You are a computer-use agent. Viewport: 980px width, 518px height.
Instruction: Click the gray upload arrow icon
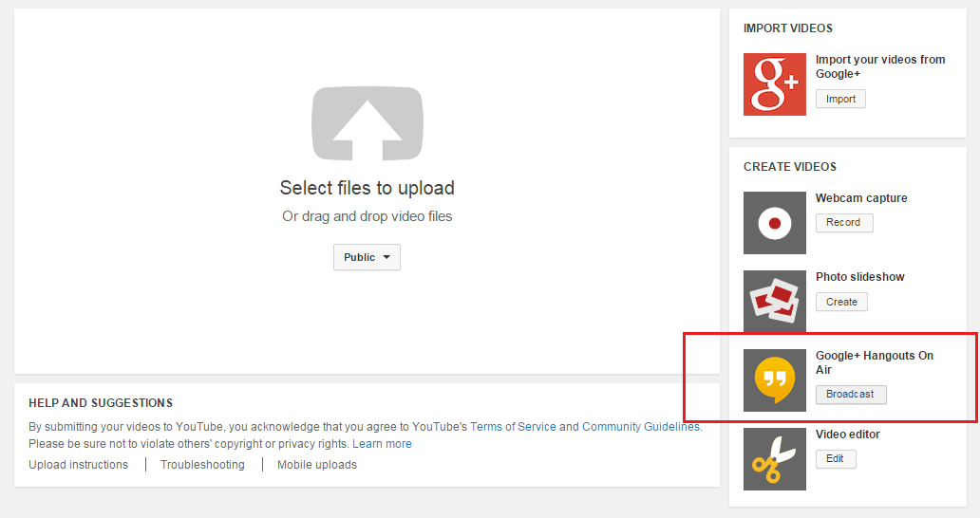367,123
